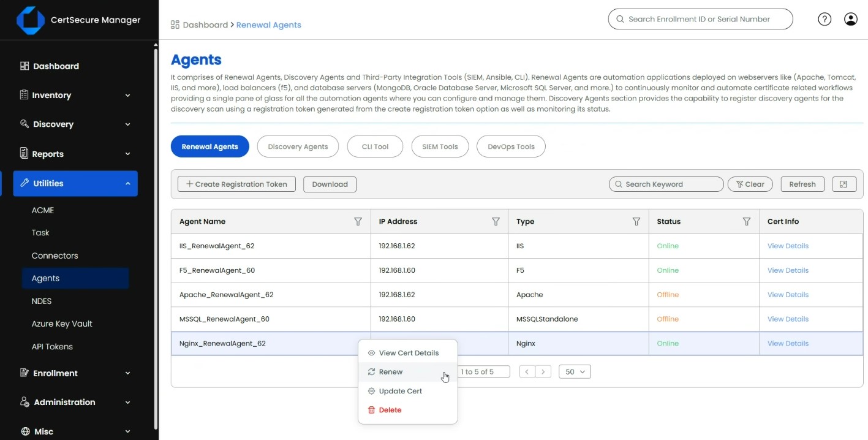Switch to the Discovery Agents tab
The image size is (868, 440).
[298, 146]
